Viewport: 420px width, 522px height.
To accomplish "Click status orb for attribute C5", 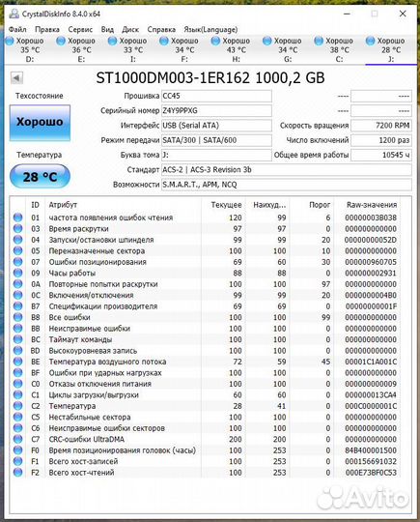I will [x=18, y=417].
